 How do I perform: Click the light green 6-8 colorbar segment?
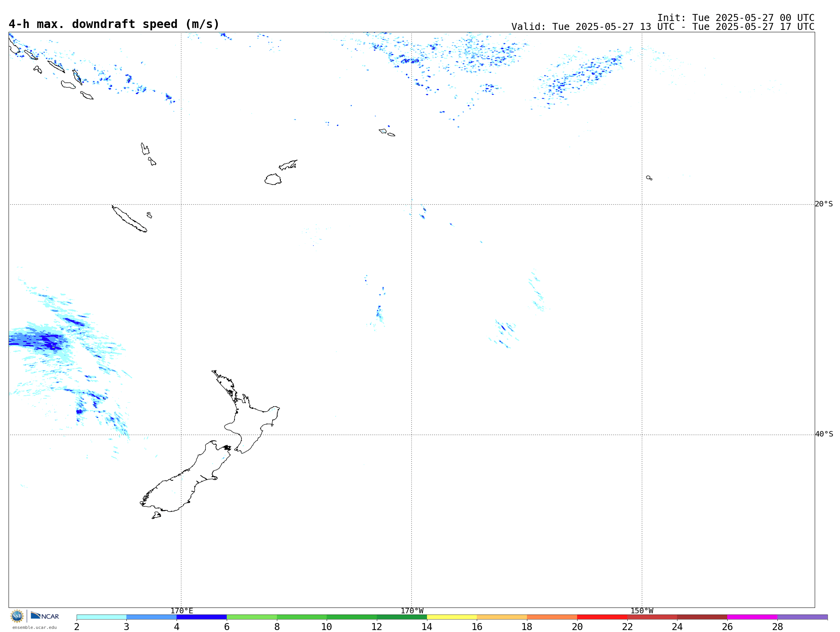pos(252,617)
